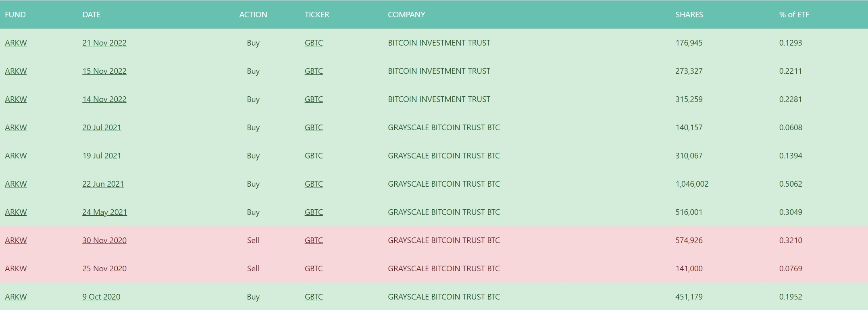
Task: Open the 25 Nov 2020 sell date link
Action: (x=104, y=268)
